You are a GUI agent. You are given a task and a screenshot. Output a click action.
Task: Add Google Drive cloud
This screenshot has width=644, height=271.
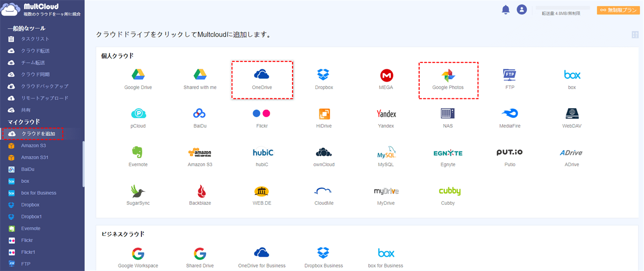[138, 79]
